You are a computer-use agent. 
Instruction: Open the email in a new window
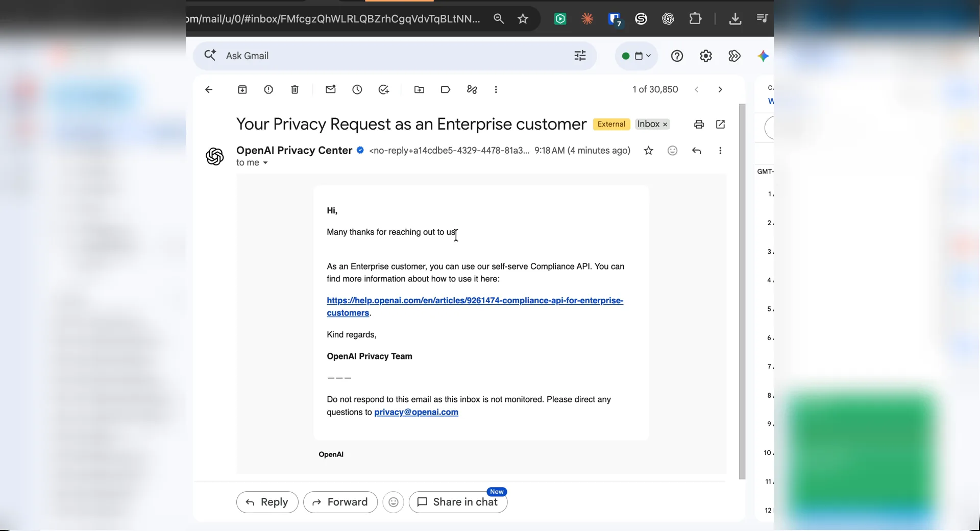[721, 125]
